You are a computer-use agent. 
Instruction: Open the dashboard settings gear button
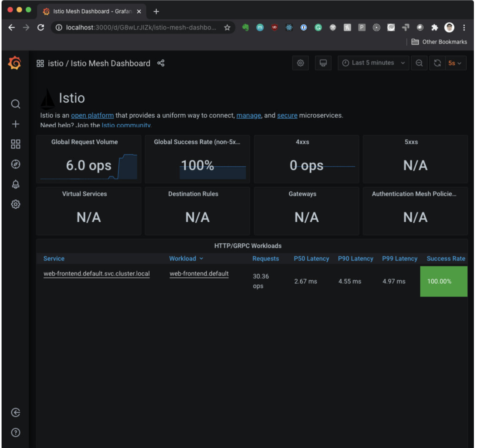pos(300,63)
